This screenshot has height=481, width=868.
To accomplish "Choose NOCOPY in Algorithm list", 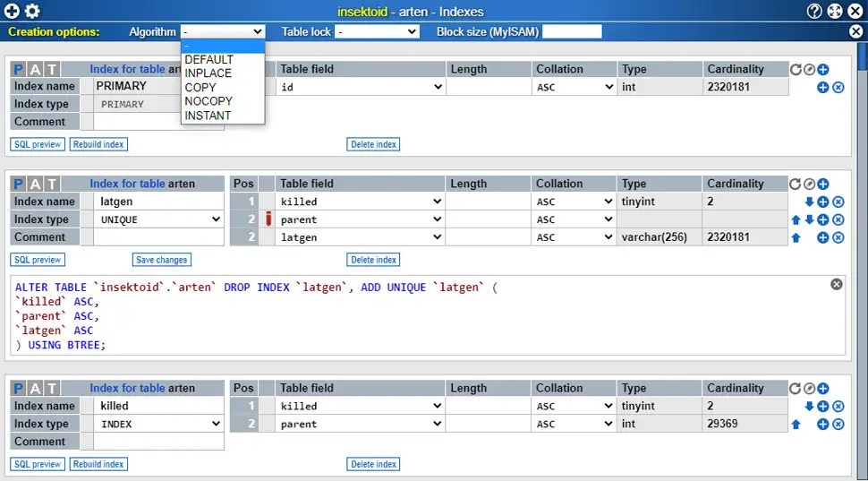I will pyautogui.click(x=223, y=101).
